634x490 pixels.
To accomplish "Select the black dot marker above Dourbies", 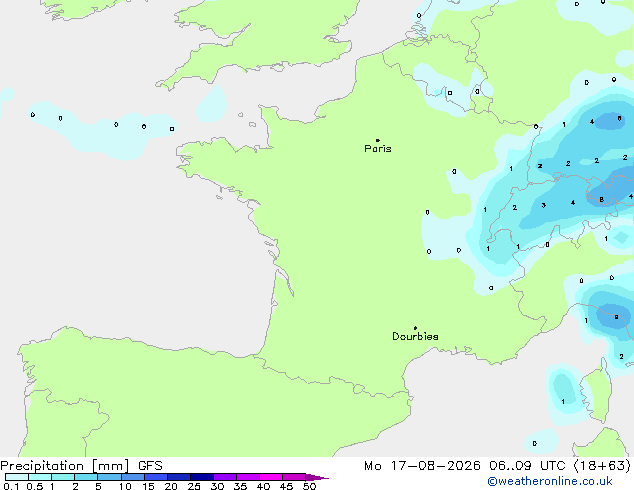I will point(415,328).
